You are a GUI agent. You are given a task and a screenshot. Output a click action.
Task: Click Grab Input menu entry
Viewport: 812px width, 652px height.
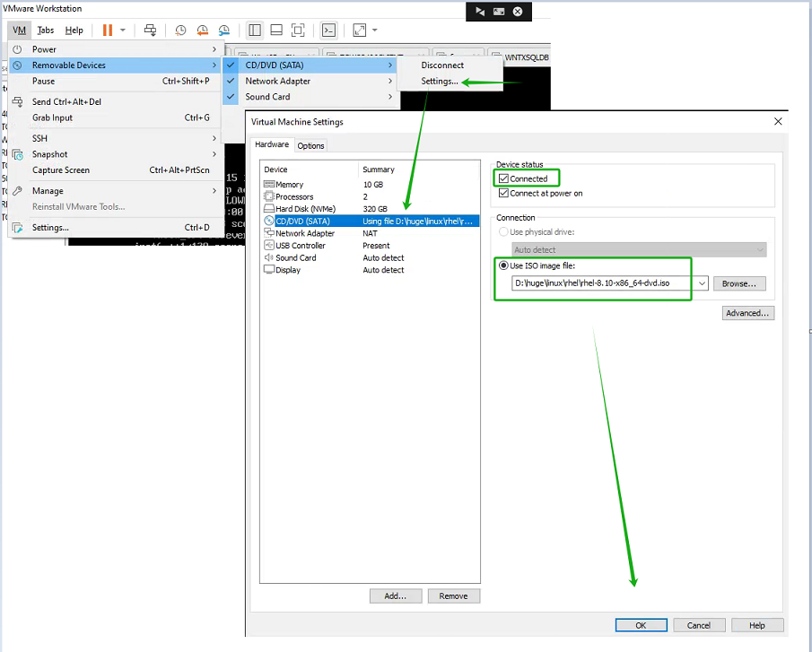point(115,117)
